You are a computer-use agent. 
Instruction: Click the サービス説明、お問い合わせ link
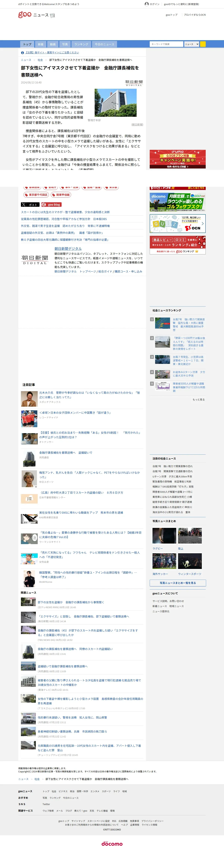click(x=168, y=601)
